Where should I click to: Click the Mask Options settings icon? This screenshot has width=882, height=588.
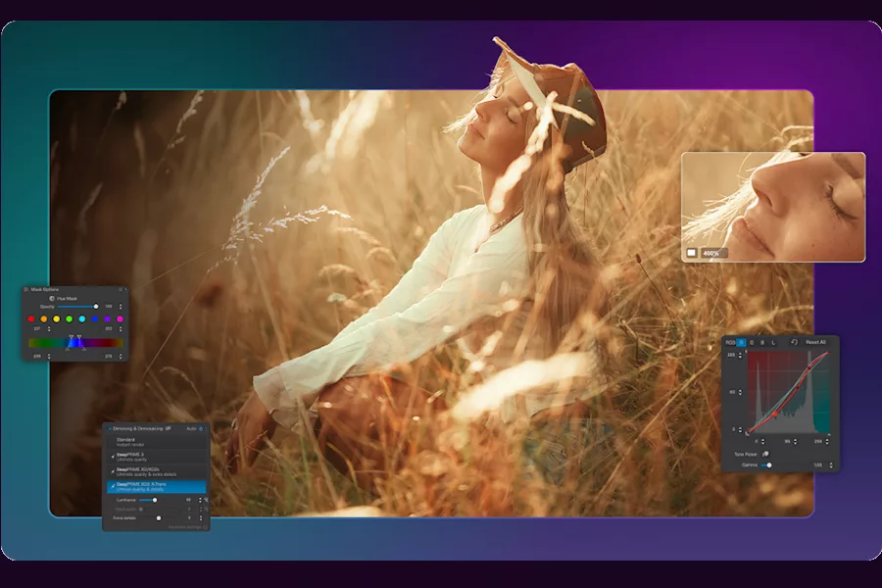[120, 290]
